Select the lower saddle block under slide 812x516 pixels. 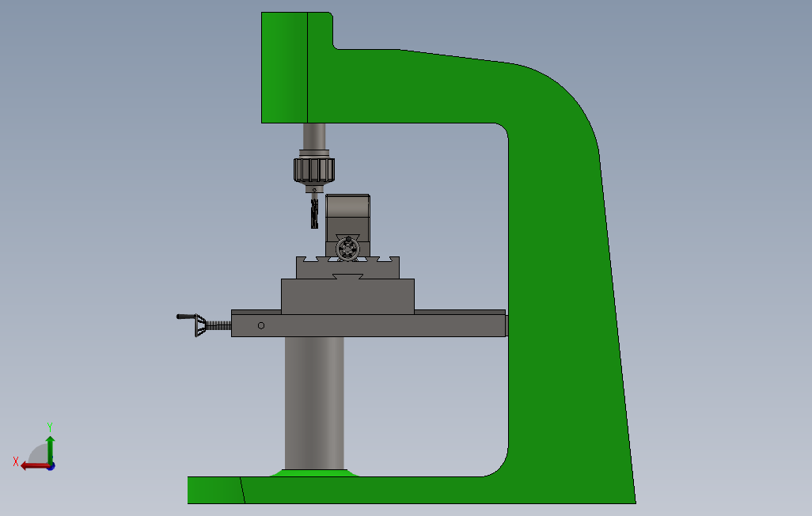click(x=347, y=296)
